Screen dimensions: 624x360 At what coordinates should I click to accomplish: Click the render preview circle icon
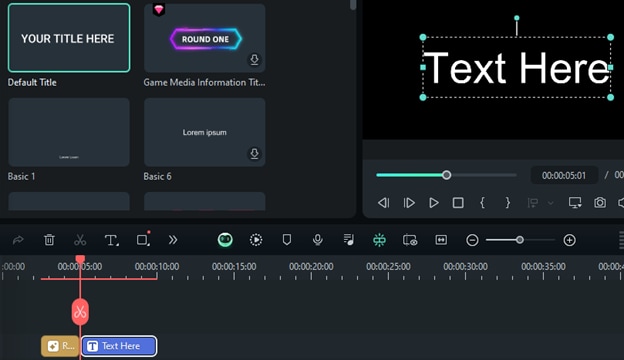click(x=256, y=240)
